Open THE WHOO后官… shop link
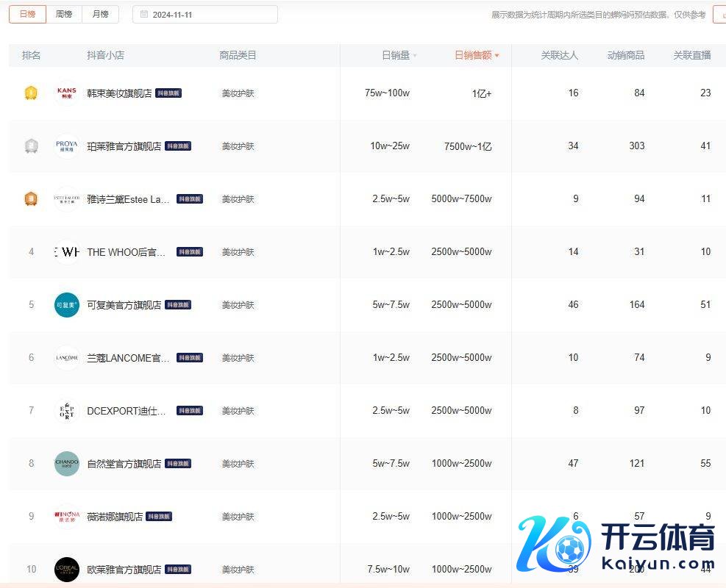 click(x=126, y=252)
